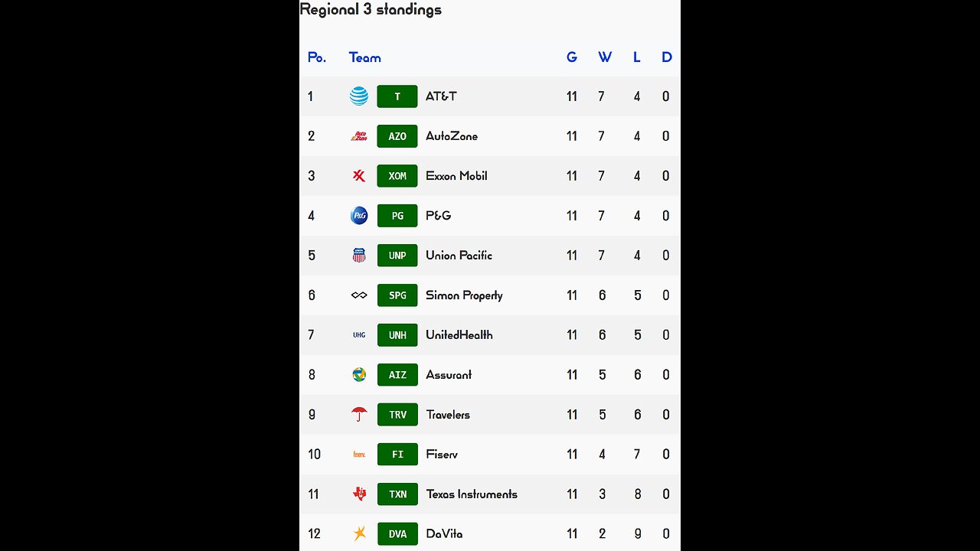Select the green FI ticker badge
Image resolution: width=980 pixels, height=551 pixels.
click(x=397, y=455)
